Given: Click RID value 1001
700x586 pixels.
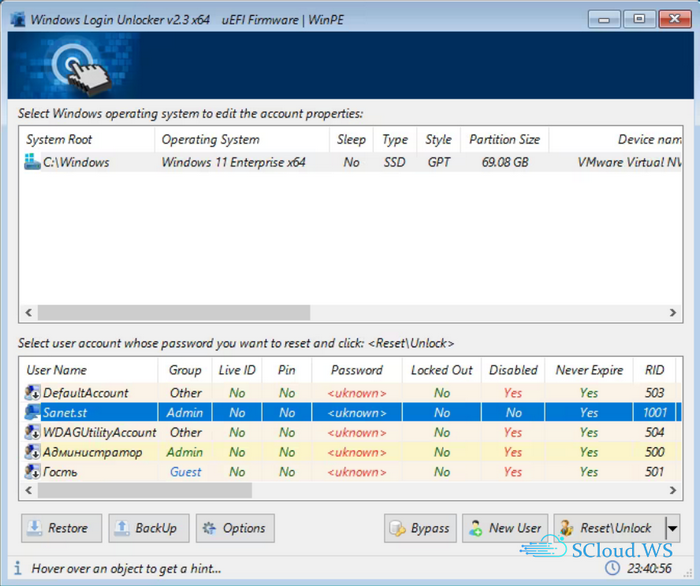Looking at the screenshot, I should 654,412.
